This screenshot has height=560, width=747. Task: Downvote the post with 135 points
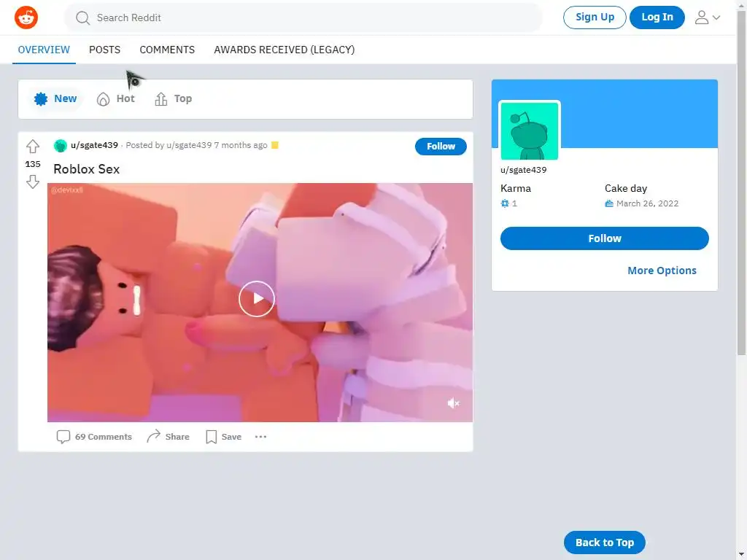(32, 182)
